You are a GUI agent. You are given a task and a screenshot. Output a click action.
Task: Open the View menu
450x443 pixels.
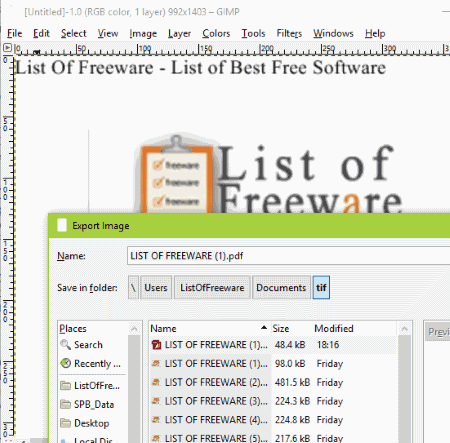coord(108,33)
